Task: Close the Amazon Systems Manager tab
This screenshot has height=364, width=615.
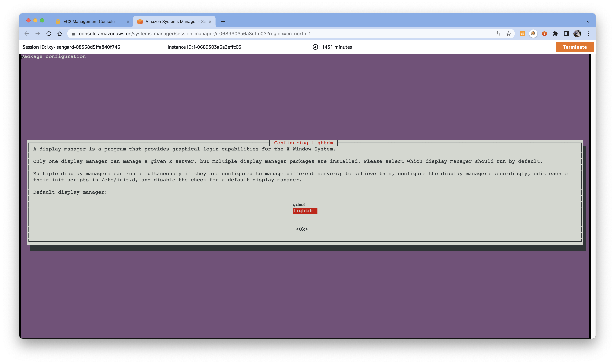Action: pos(210,22)
